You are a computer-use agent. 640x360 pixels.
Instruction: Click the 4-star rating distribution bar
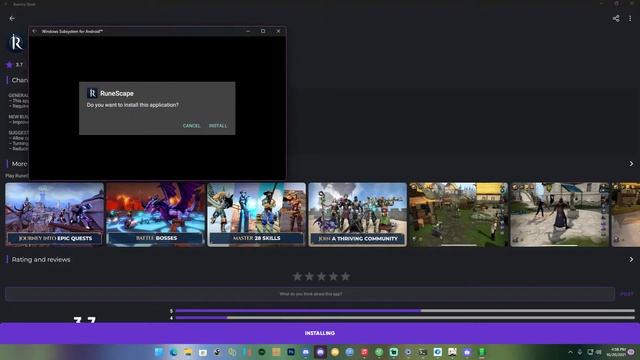point(405,318)
